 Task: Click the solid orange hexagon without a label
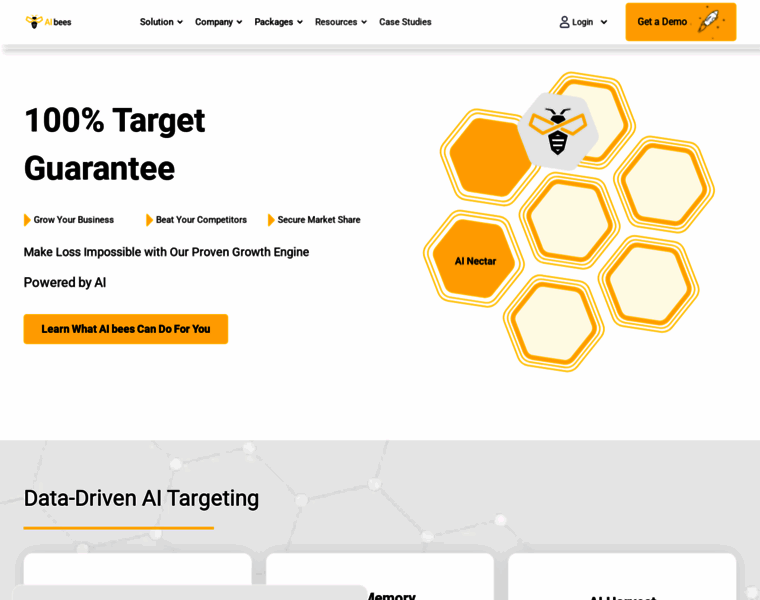[490, 157]
